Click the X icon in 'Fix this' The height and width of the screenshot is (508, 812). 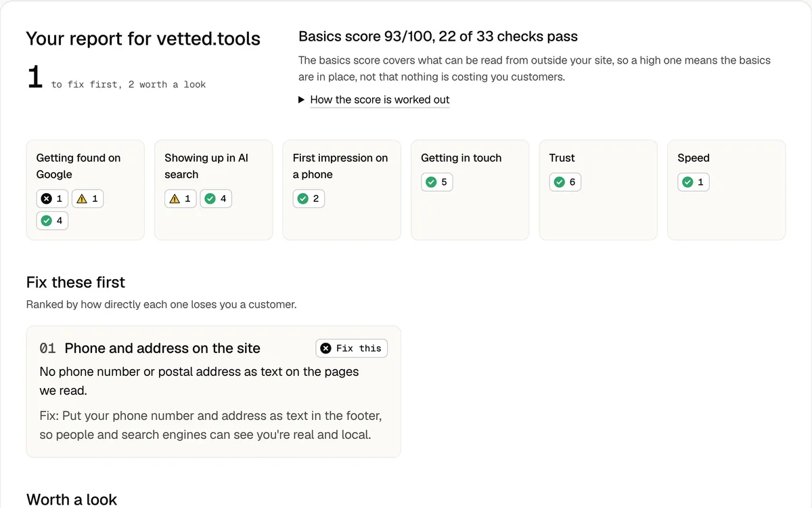[325, 348]
